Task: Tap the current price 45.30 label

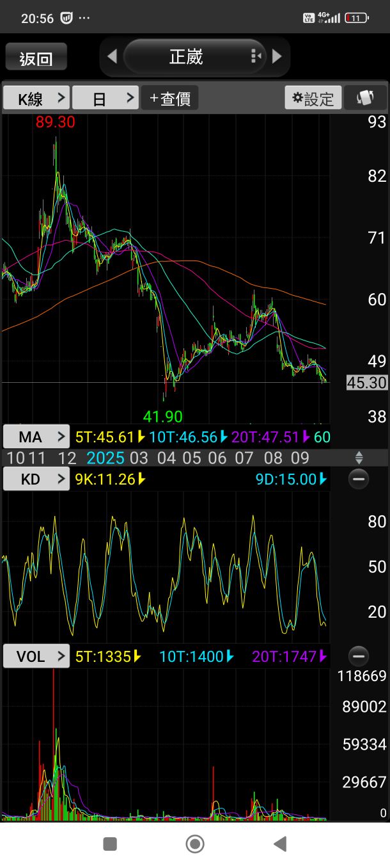Action: pos(367,383)
